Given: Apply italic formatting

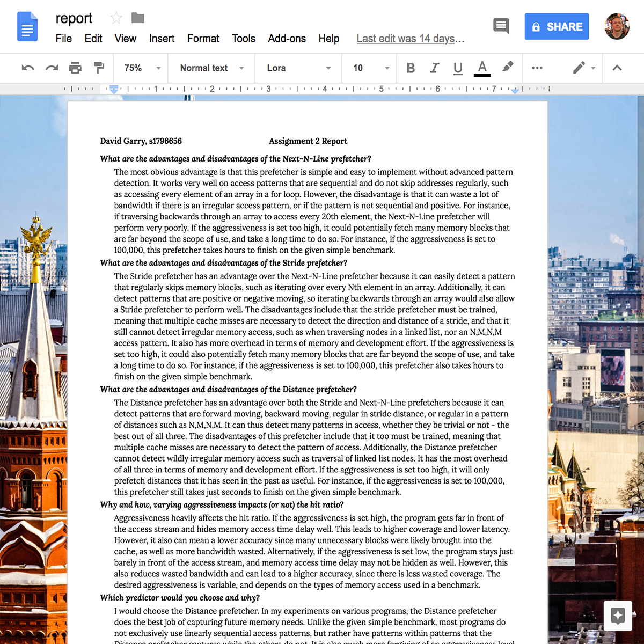Looking at the screenshot, I should tap(434, 68).
